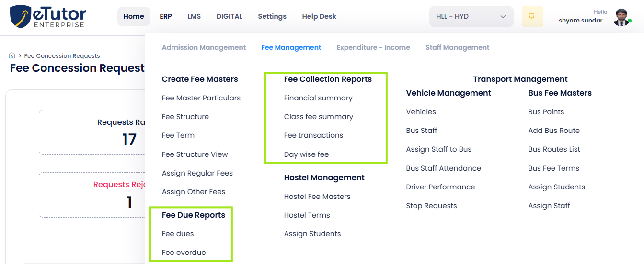Click Fee Concession Requests breadcrumb text
This screenshot has height=264, width=644.
[x=62, y=56]
